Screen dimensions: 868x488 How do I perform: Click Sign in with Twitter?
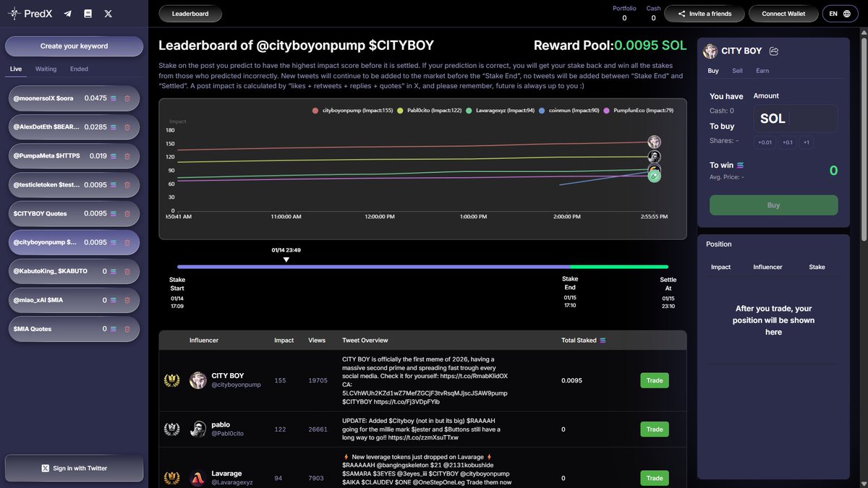pos(74,468)
